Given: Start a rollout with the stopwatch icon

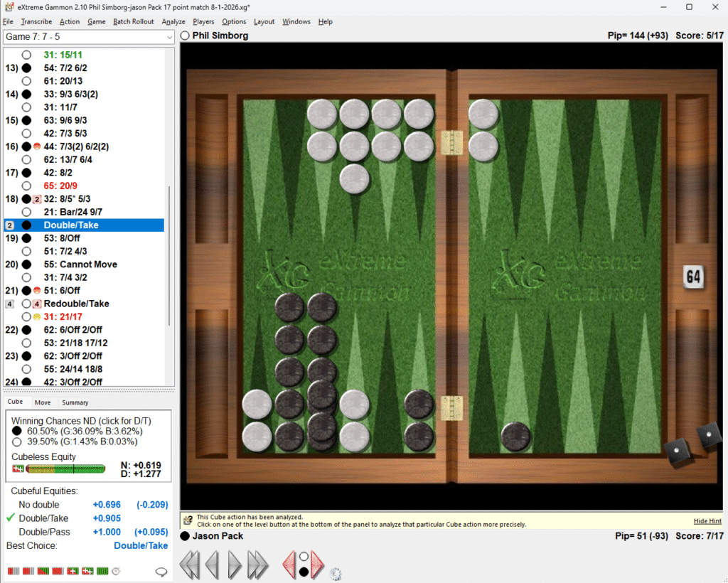Looking at the screenshot, I should point(116,571).
